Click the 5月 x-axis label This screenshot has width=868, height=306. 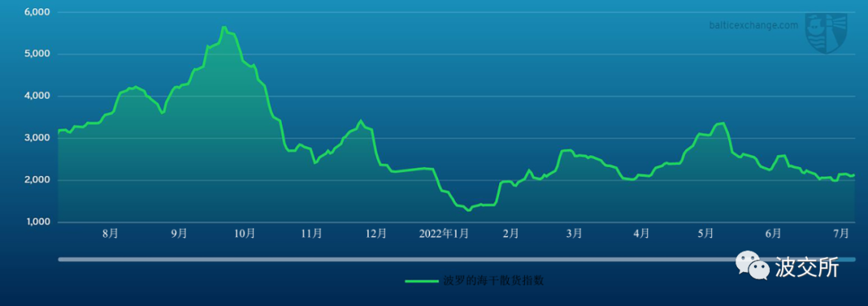706,234
